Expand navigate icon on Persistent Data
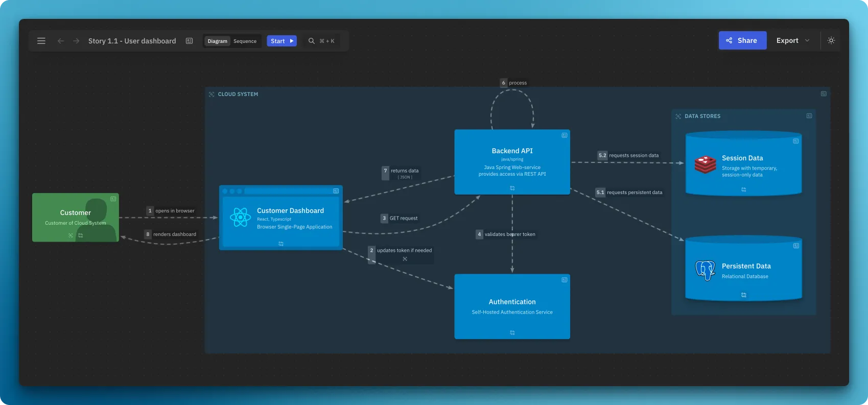This screenshot has width=868, height=405. 743,295
